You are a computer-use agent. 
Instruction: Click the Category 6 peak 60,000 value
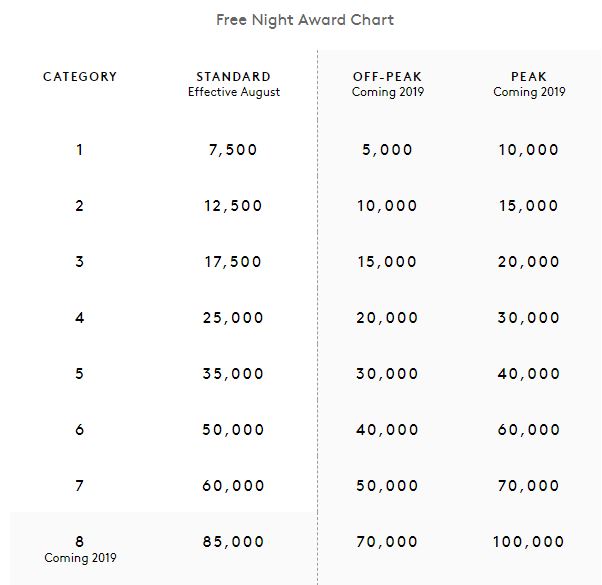point(529,430)
